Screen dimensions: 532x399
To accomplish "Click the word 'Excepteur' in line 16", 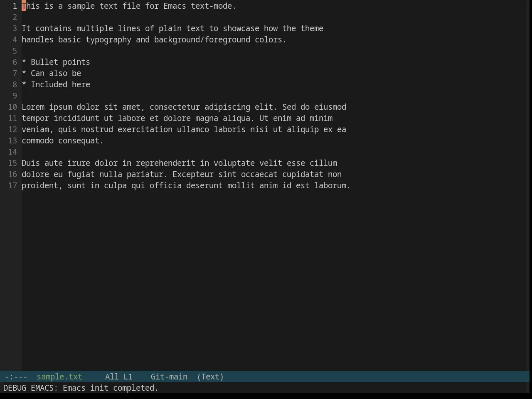I will pyautogui.click(x=193, y=174).
